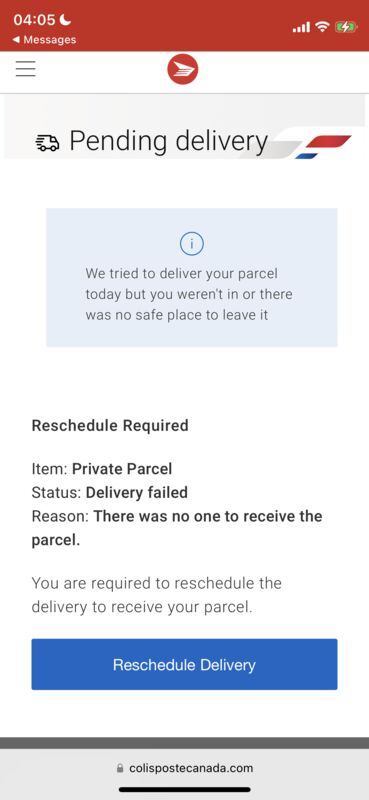This screenshot has width=369, height=800.
Task: Tap the home indicator bar
Action: (x=184, y=790)
